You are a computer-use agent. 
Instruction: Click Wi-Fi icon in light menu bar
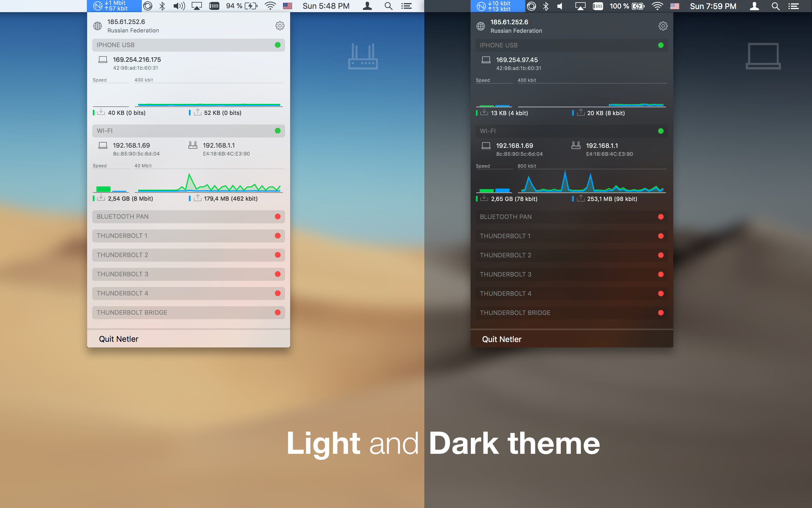(270, 6)
